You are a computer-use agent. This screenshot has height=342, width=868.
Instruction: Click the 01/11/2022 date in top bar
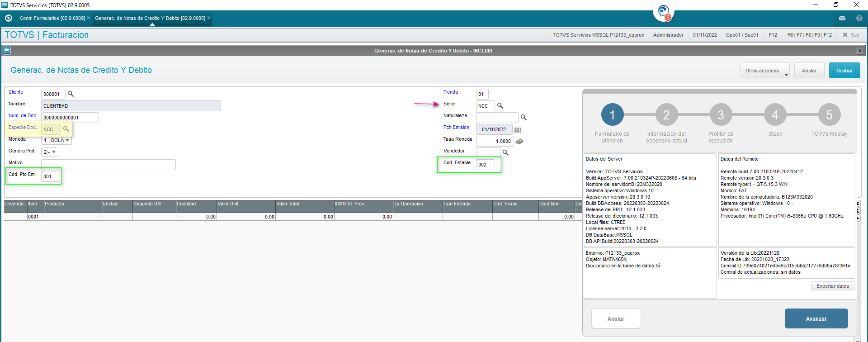point(705,35)
